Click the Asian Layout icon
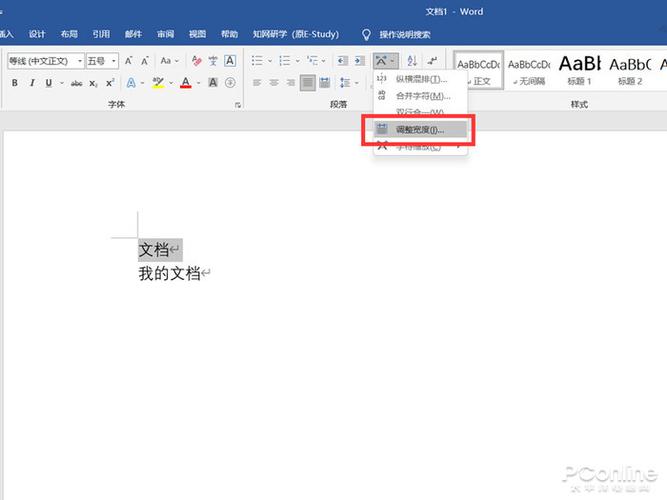 point(382,61)
